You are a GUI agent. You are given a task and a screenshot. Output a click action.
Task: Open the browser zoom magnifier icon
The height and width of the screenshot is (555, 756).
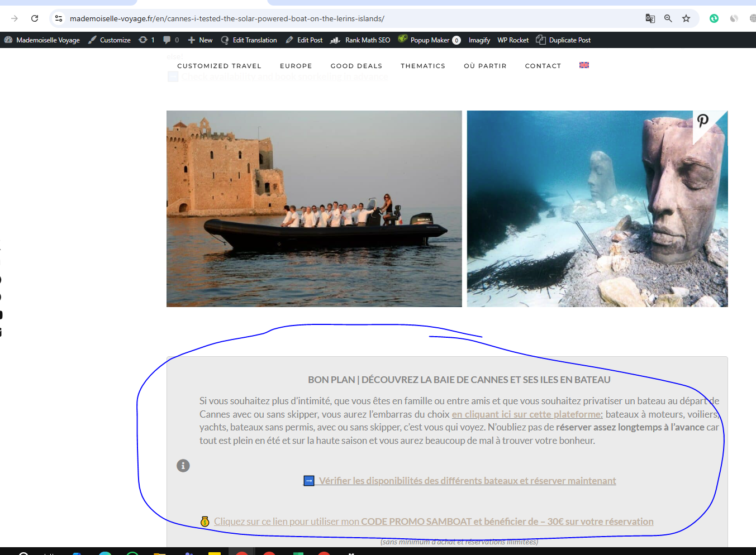point(668,18)
